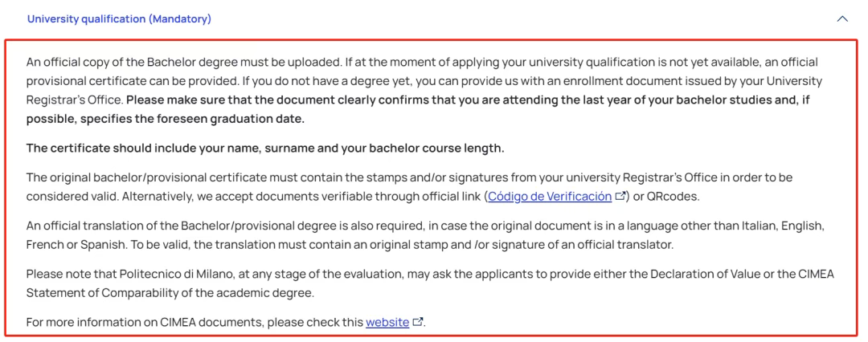This screenshot has width=868, height=342.
Task: Click external-link icon after 'Código de Verificación'
Action: point(620,197)
